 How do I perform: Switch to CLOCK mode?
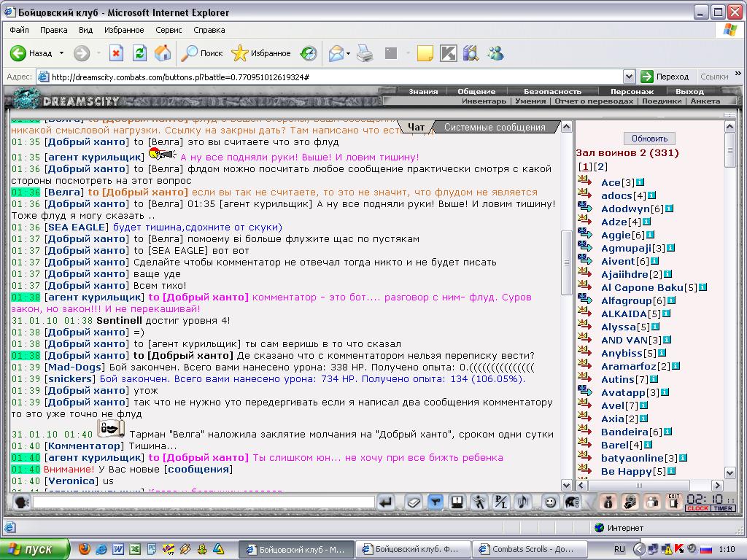[x=698, y=508]
